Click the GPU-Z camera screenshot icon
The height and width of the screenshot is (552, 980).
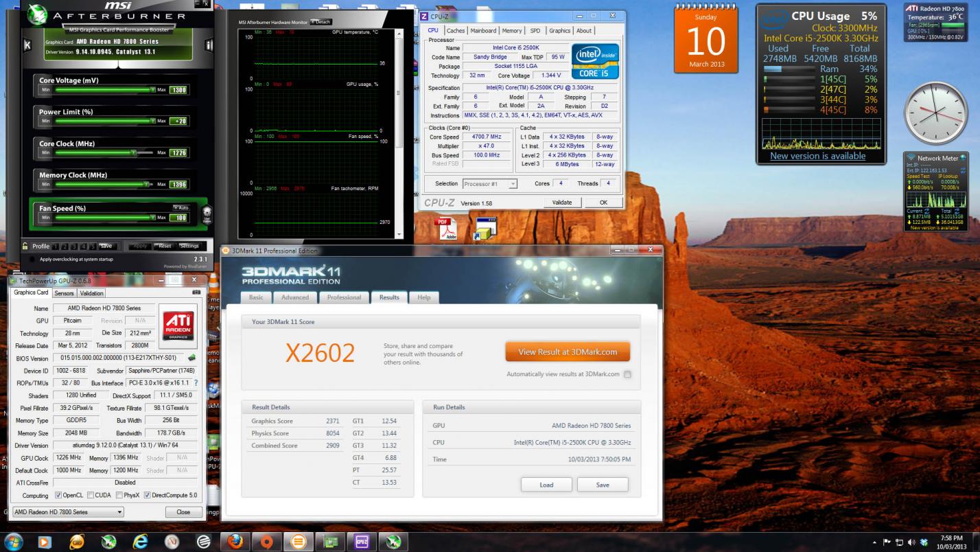click(197, 293)
